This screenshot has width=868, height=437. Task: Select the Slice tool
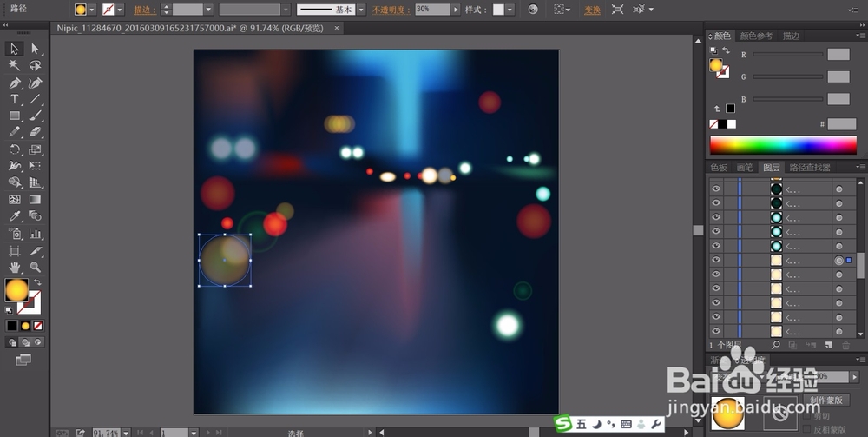click(x=36, y=251)
